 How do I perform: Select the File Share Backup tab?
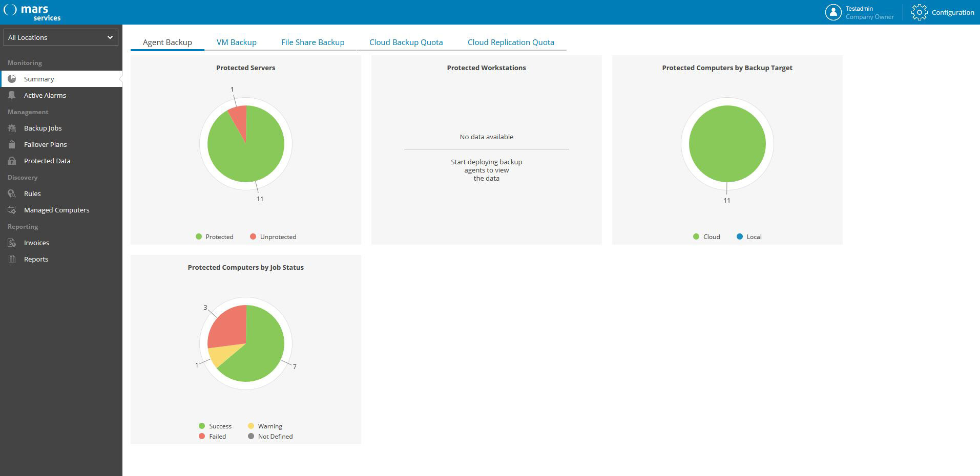312,42
